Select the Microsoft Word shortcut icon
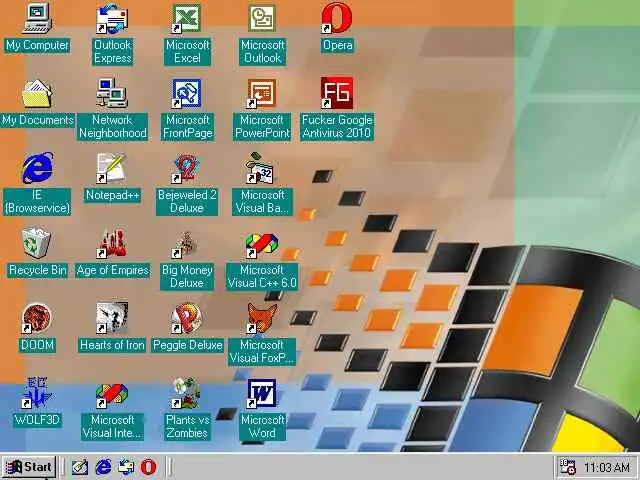Screen dimensions: 640x480 click(x=262, y=393)
